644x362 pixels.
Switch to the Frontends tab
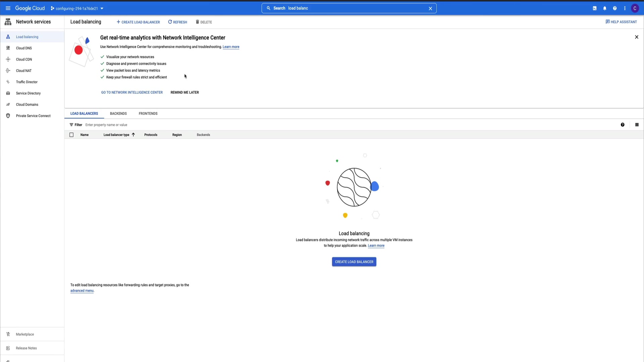point(148,114)
